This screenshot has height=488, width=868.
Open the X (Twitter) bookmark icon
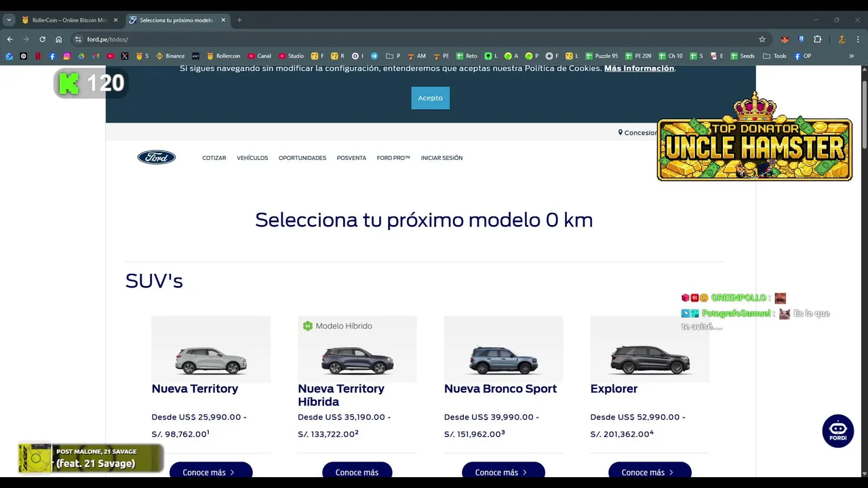point(125,56)
